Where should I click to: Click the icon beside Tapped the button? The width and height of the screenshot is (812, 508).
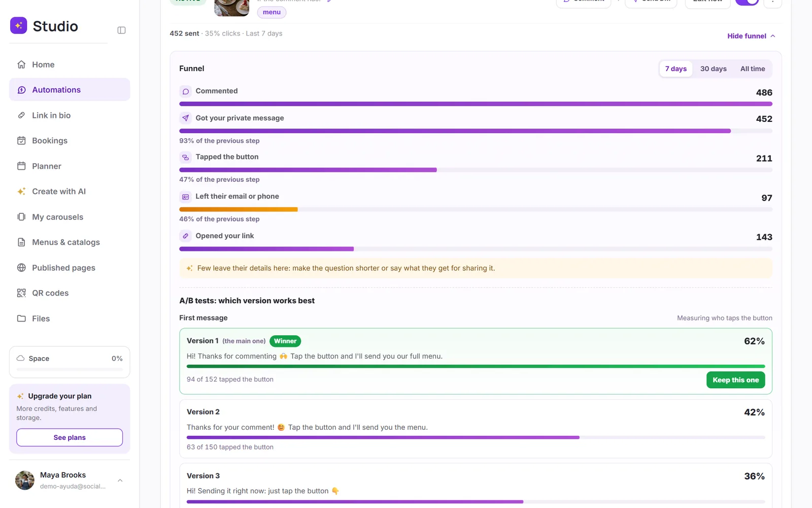(x=186, y=157)
